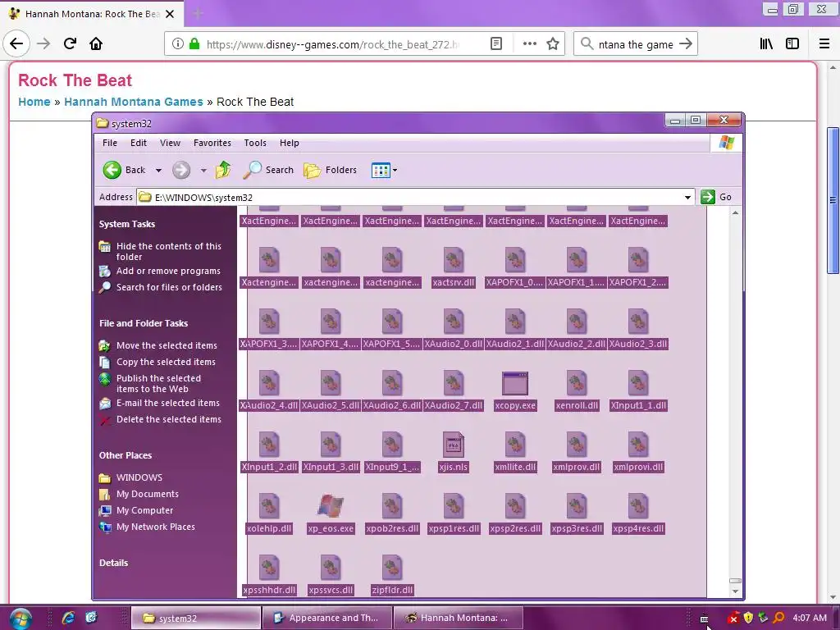Switch to Appearance and Themes taskbar button
This screenshot has width=840, height=630.
(326, 618)
